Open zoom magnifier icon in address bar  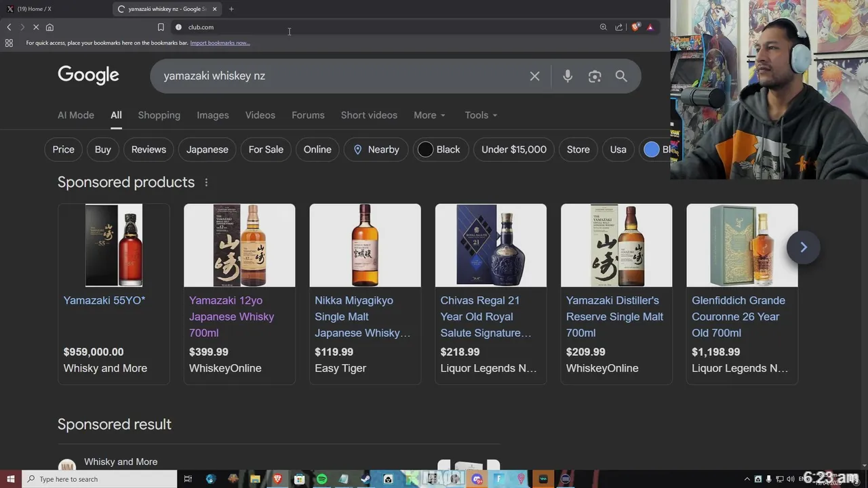(x=603, y=27)
